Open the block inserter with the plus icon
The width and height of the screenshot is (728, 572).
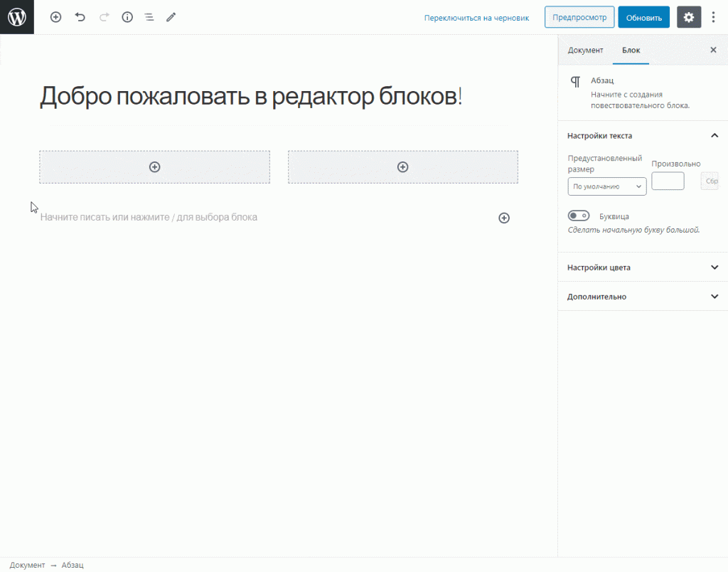click(x=55, y=17)
